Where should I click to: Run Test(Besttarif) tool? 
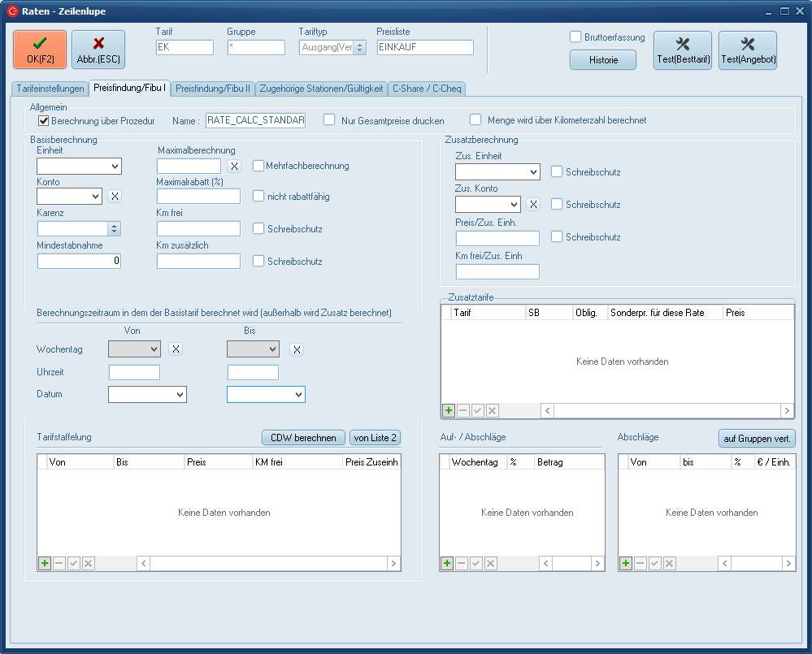tap(682, 50)
